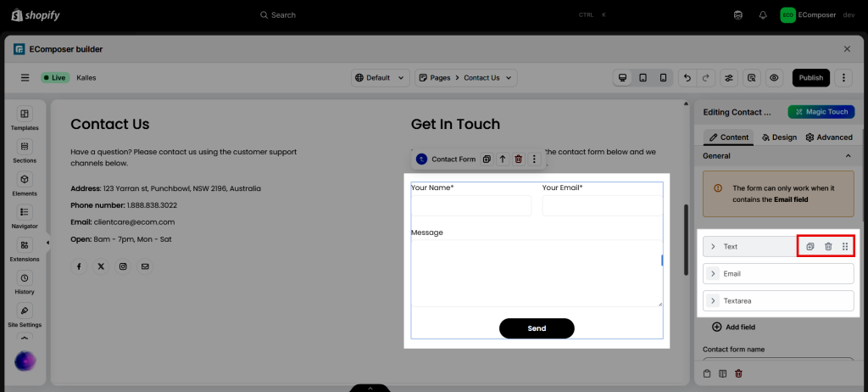Delete the Text field with trash icon

(x=828, y=246)
